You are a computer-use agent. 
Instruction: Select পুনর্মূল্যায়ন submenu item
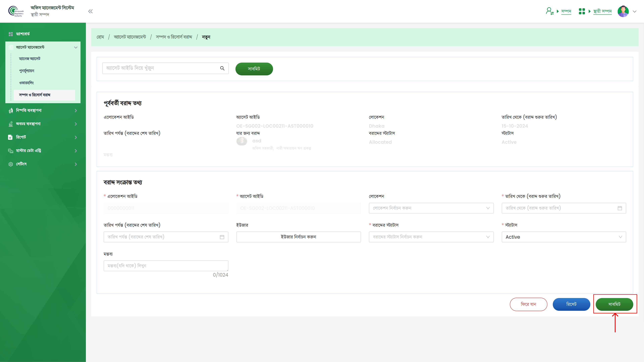(x=27, y=71)
